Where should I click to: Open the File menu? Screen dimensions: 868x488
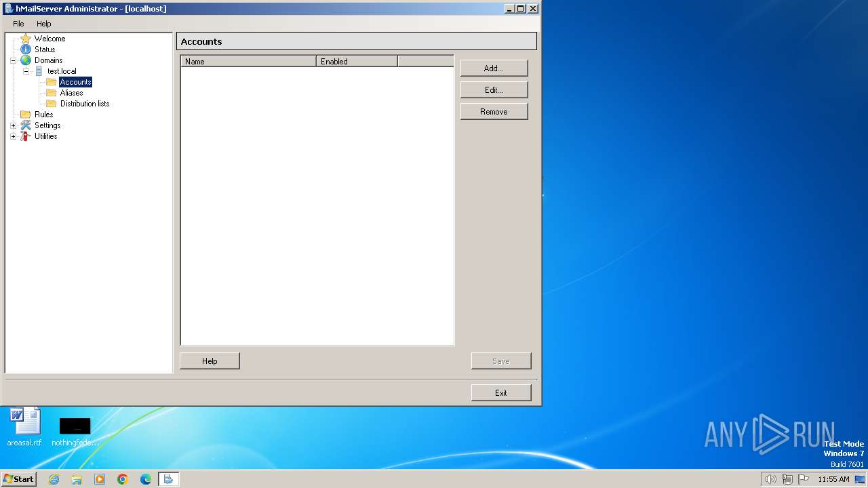click(x=18, y=24)
